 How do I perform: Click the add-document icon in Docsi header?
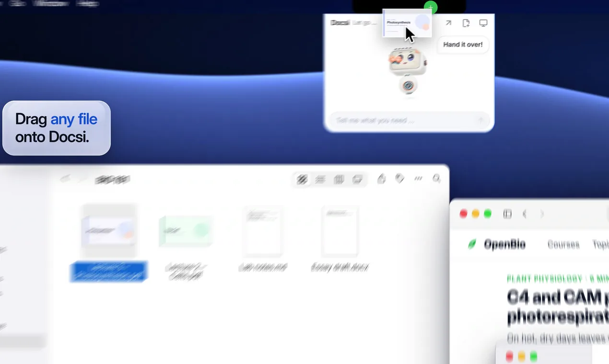coord(466,23)
